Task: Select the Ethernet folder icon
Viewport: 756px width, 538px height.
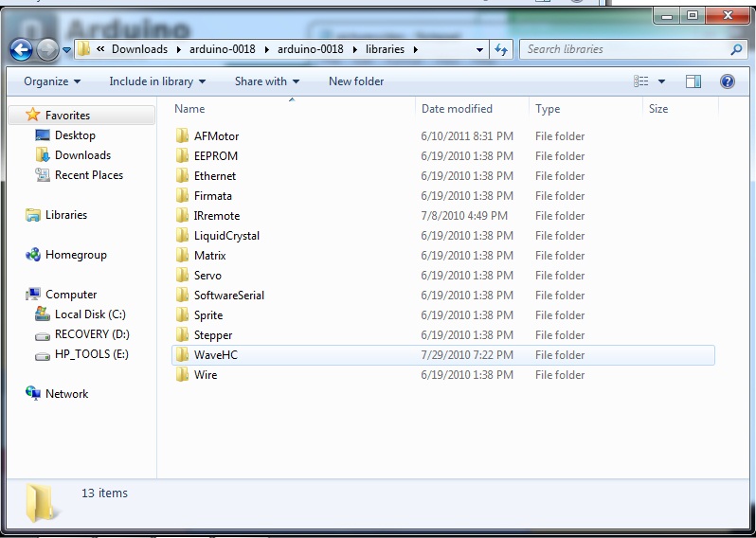Action: (x=182, y=175)
